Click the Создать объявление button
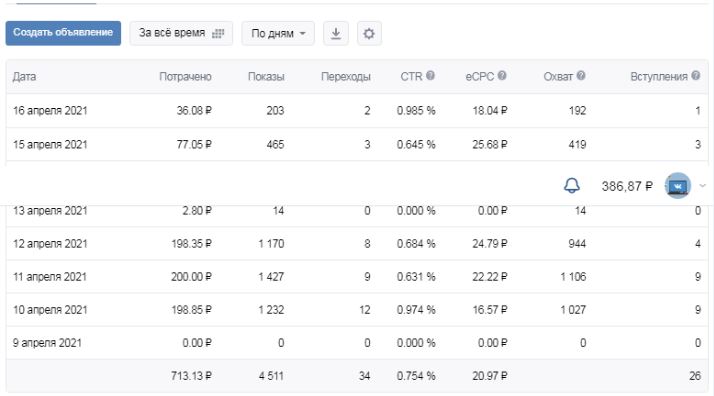 (x=63, y=33)
